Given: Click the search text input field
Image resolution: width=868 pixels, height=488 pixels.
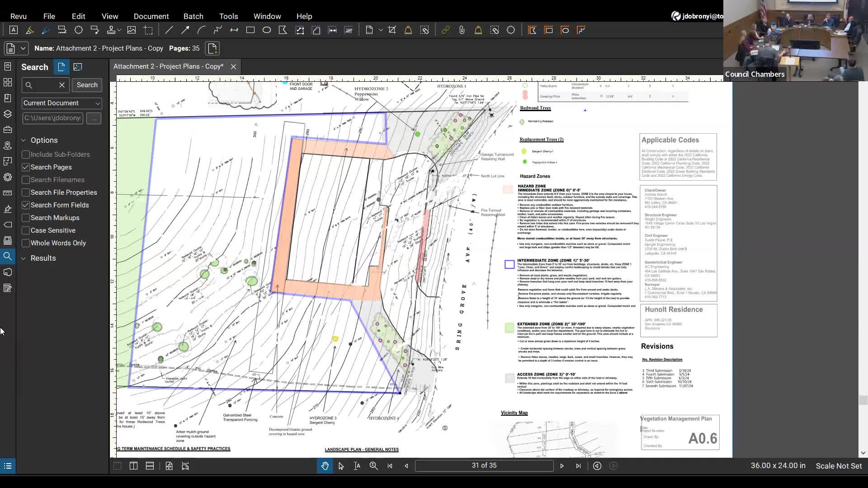Looking at the screenshot, I should coord(45,85).
